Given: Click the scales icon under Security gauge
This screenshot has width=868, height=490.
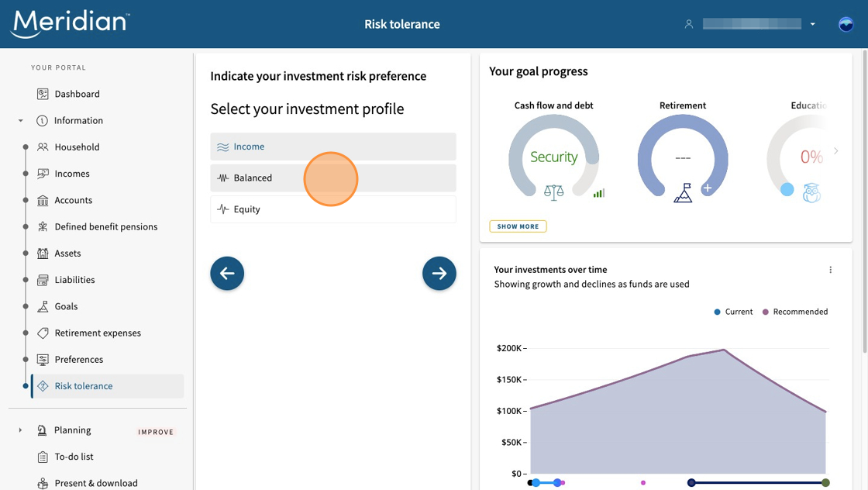Looking at the screenshot, I should point(553,192).
